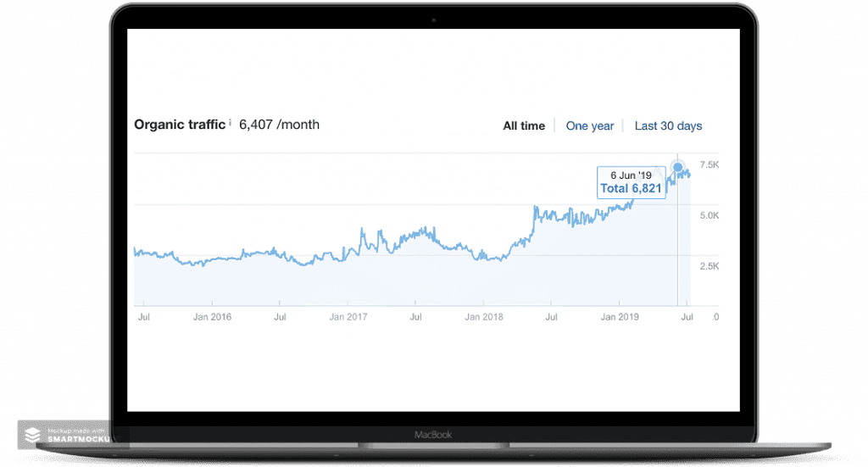Click the SMARTMOCKUPS watermark text
868x467 pixels.
click(79, 439)
